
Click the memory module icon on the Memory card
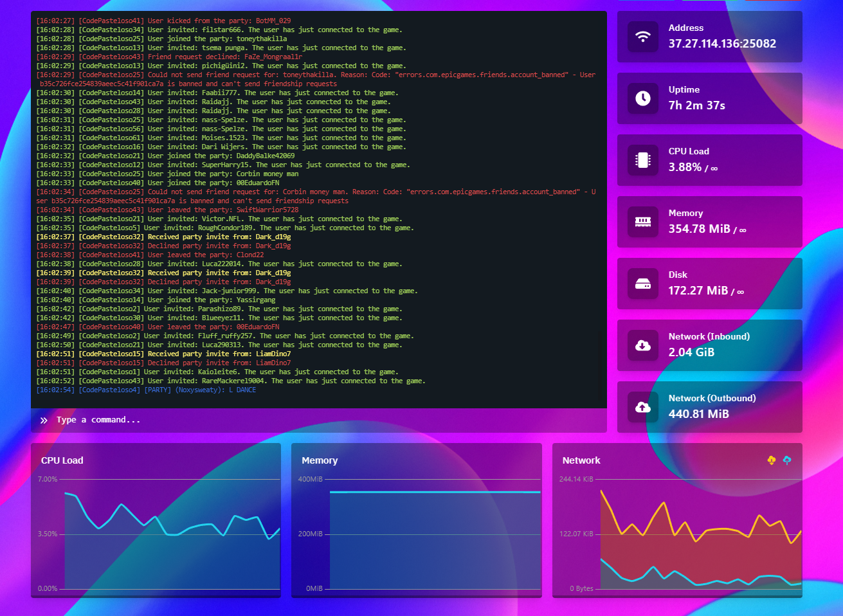pyautogui.click(x=643, y=222)
